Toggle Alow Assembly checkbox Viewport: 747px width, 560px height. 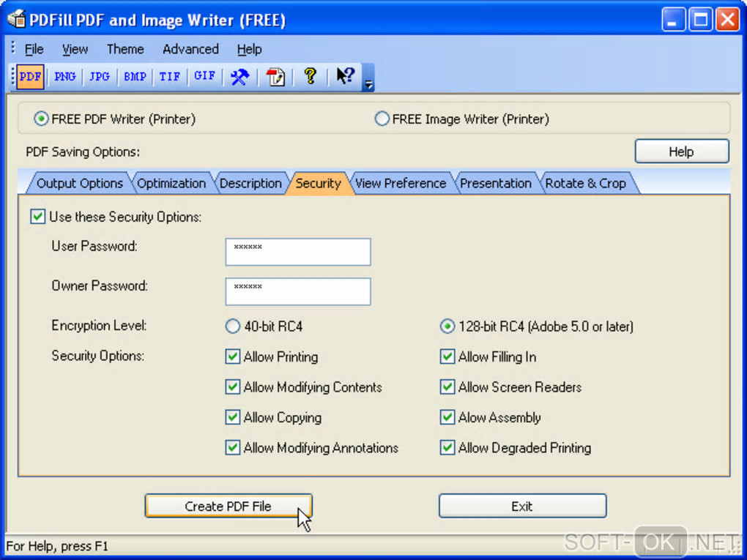[x=447, y=417]
